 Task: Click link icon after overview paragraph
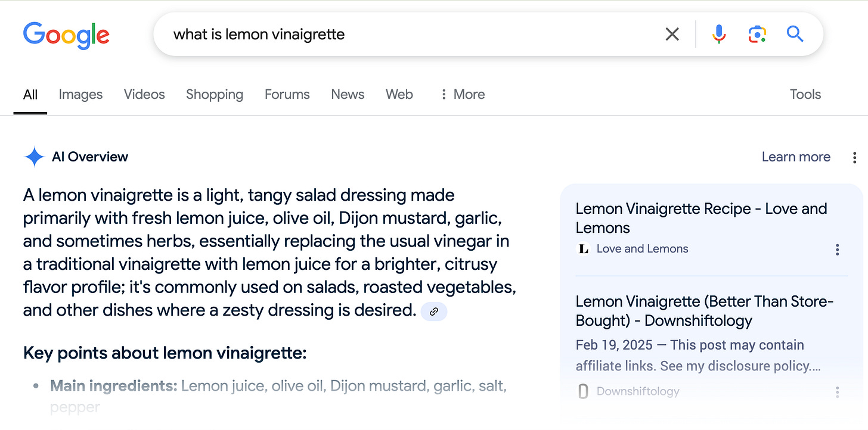434,311
